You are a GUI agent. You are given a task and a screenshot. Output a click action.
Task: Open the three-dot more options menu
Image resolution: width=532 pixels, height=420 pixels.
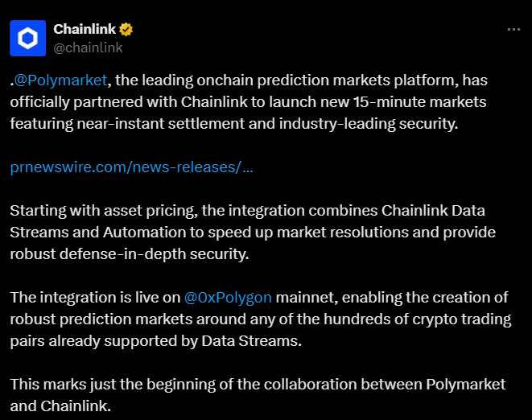tap(513, 30)
